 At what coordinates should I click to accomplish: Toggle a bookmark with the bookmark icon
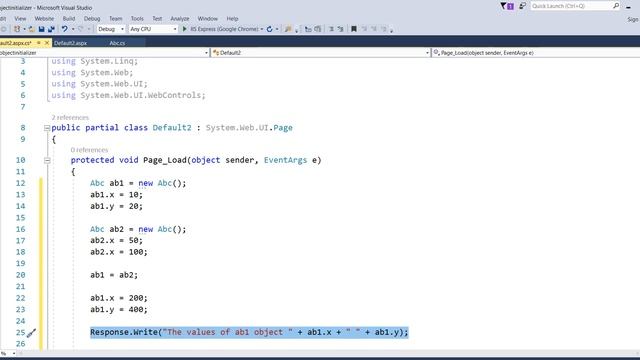[354, 29]
